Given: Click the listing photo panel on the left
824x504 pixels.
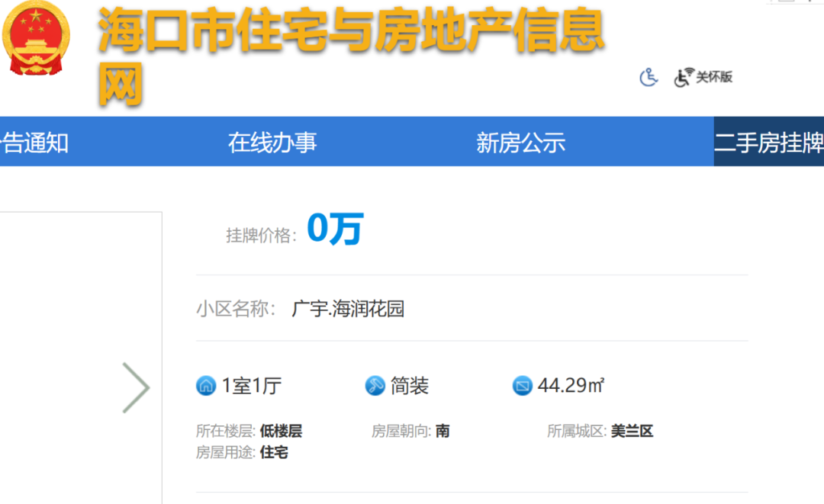Looking at the screenshot, I should [x=76, y=358].
